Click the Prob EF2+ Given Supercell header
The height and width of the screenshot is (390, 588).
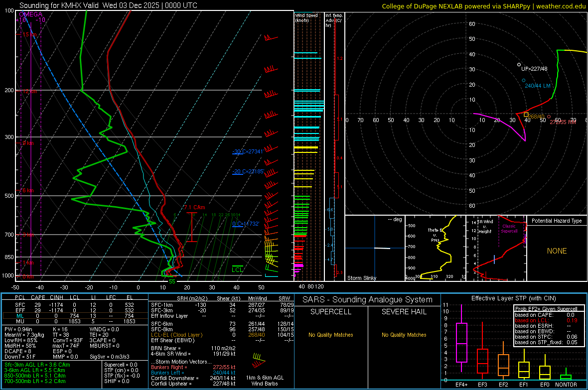pyautogui.click(x=546, y=309)
